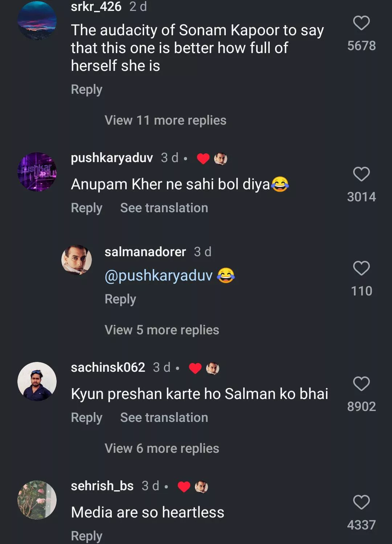Open sachinsk062's profile avatar
This screenshot has height=544, width=392.
point(37,382)
